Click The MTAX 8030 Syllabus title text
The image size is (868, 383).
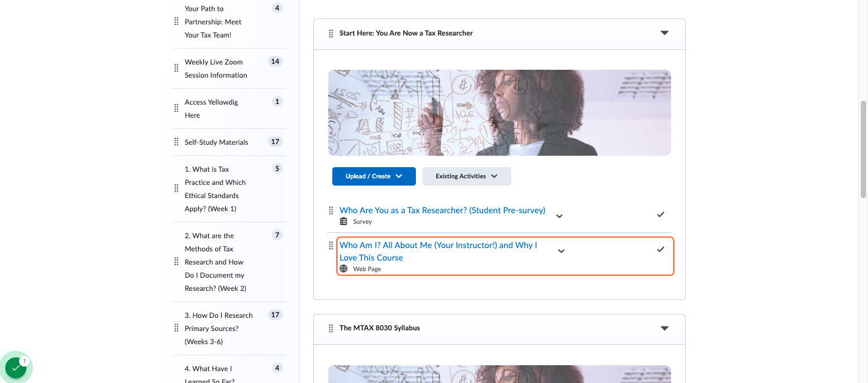(x=380, y=328)
